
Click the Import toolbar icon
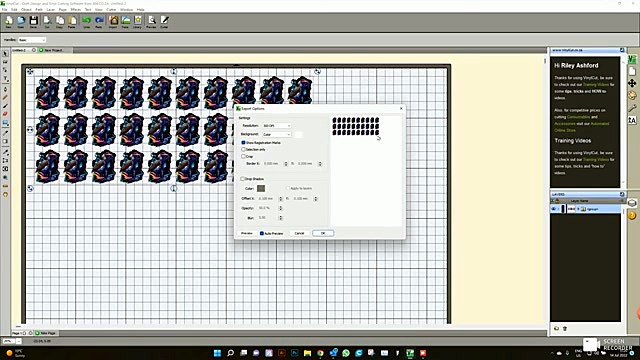tap(113, 22)
